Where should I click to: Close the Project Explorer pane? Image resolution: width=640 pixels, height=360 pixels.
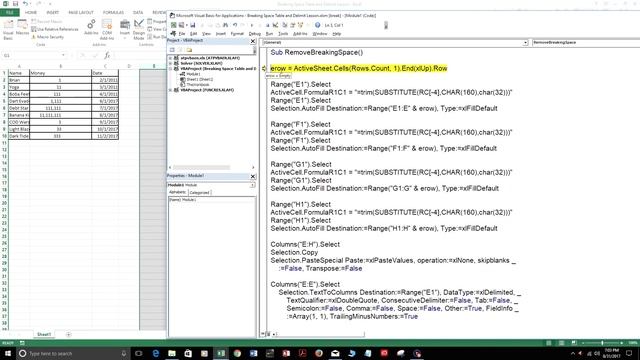253,41
